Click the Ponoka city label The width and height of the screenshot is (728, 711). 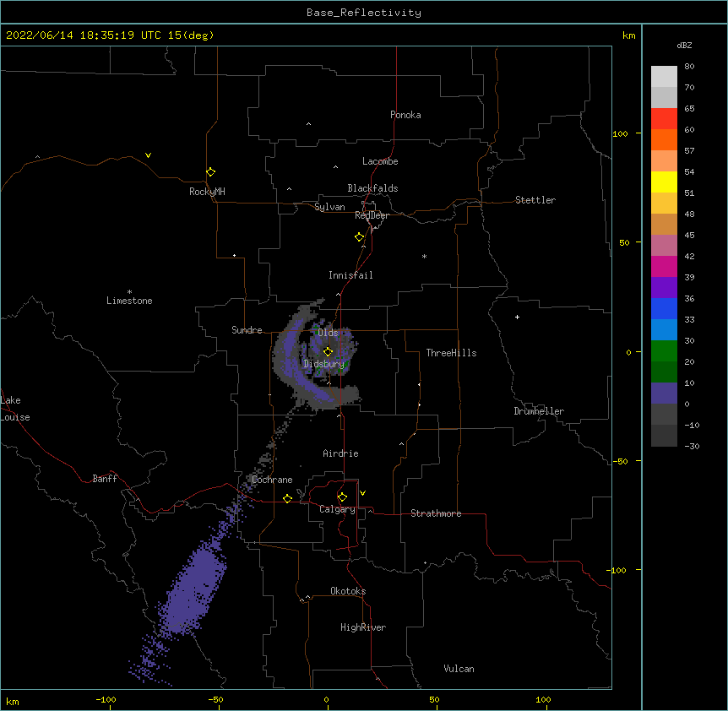point(405,115)
